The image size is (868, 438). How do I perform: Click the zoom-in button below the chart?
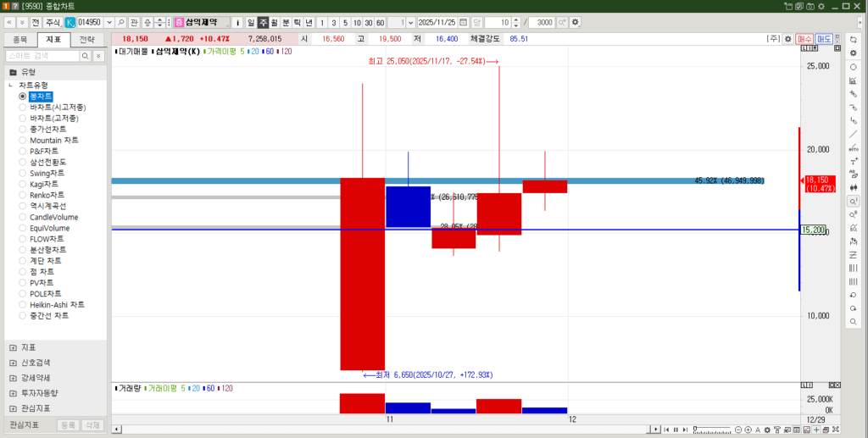coord(748,430)
